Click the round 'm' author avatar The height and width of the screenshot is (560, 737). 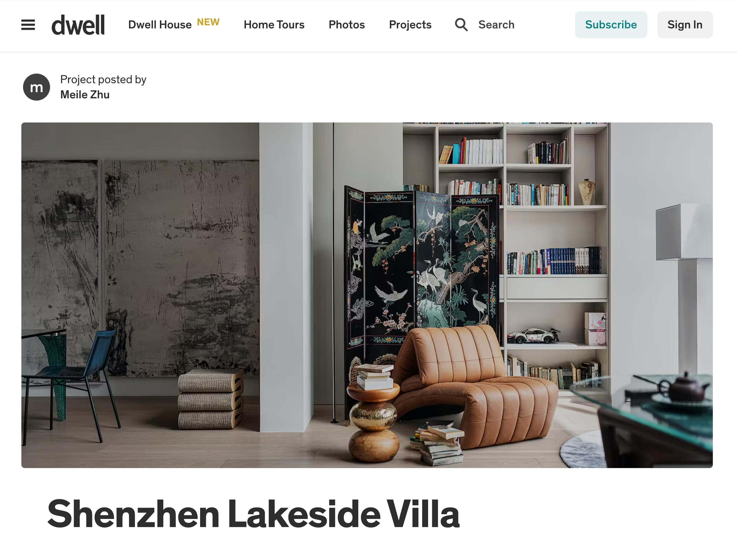36,87
